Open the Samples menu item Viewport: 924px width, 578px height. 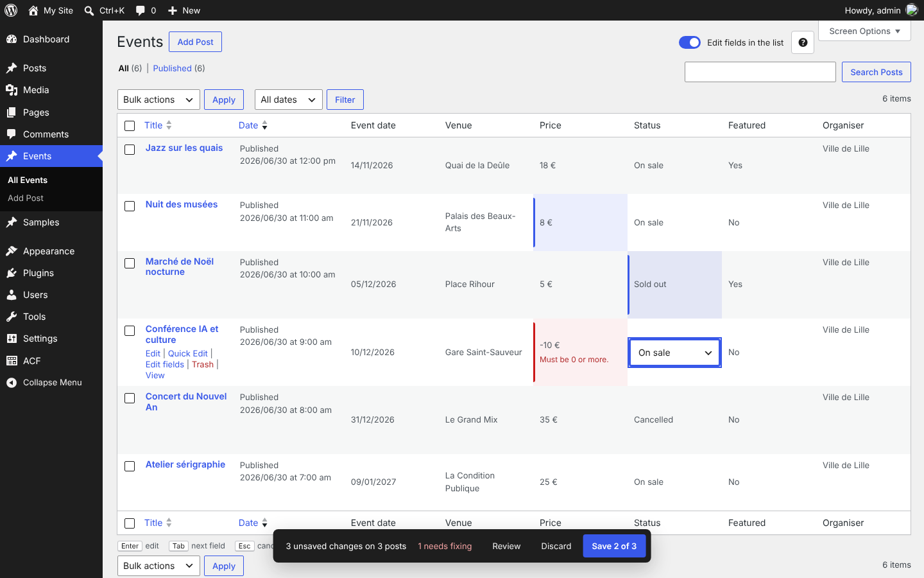tap(51, 222)
